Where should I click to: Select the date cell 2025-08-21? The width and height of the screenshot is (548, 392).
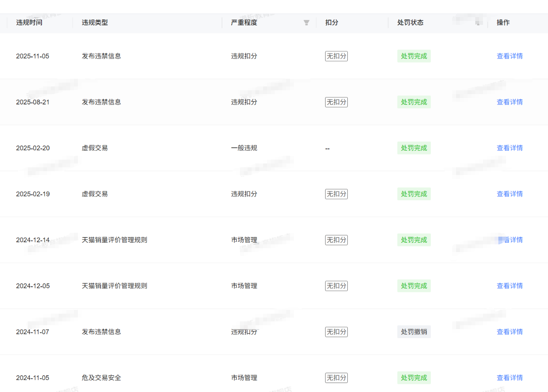(x=33, y=102)
